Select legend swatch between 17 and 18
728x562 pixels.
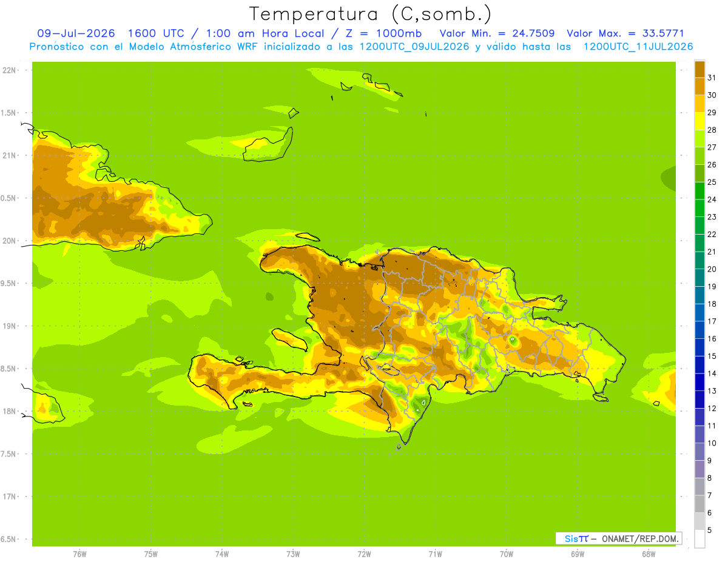[x=699, y=312]
